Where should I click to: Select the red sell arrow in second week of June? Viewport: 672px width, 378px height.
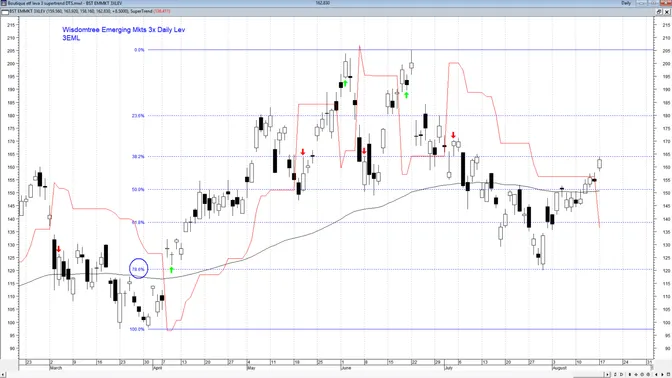tap(364, 151)
